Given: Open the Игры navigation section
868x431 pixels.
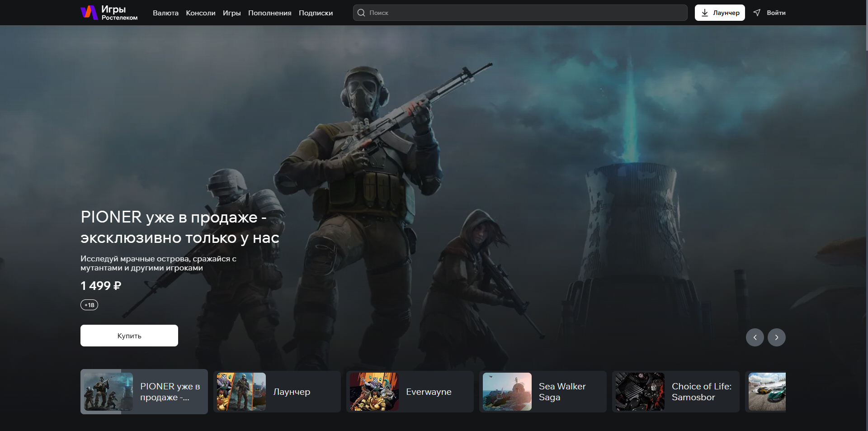Looking at the screenshot, I should coord(231,13).
